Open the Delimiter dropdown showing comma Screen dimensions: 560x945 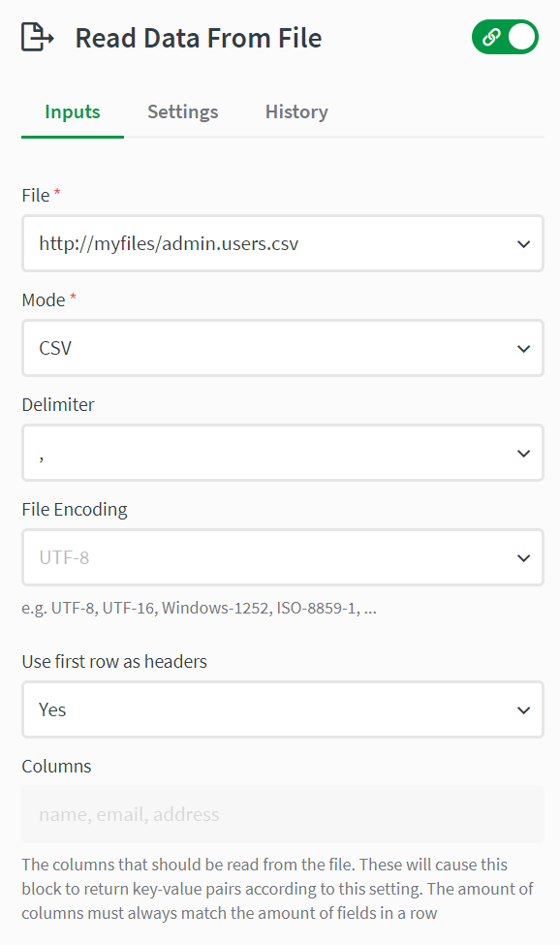[283, 453]
